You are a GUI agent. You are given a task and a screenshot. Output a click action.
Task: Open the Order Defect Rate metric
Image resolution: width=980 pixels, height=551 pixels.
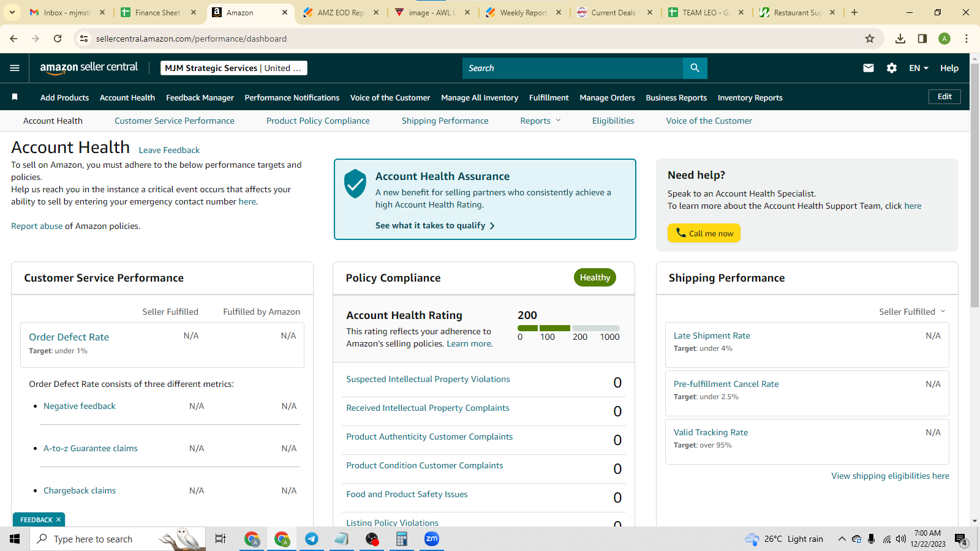click(x=69, y=337)
